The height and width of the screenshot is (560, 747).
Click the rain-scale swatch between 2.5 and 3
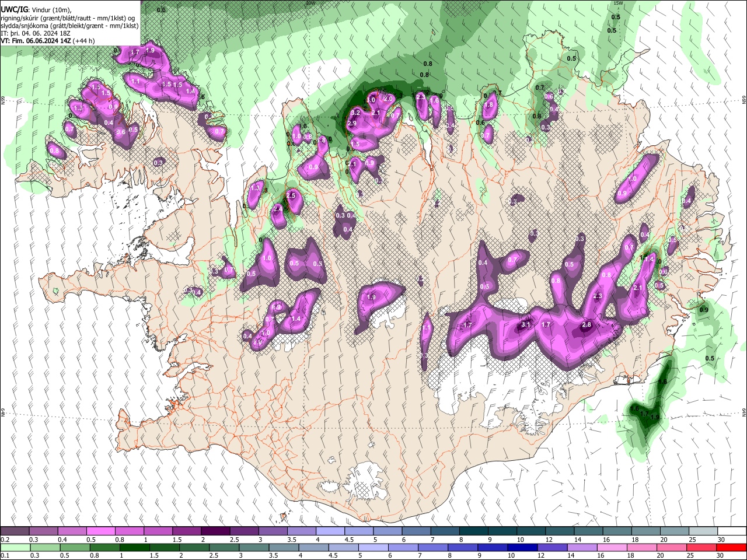tap(224, 547)
